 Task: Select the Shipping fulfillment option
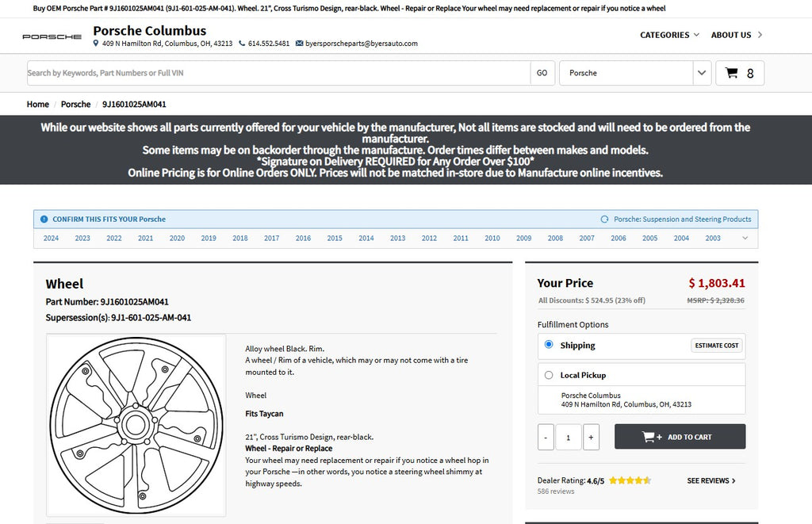[549, 345]
